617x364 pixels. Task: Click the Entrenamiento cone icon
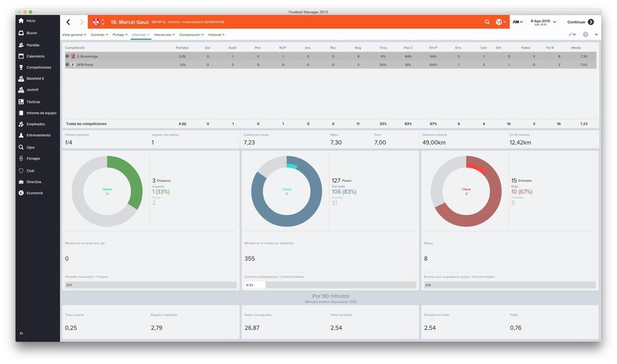(21, 135)
